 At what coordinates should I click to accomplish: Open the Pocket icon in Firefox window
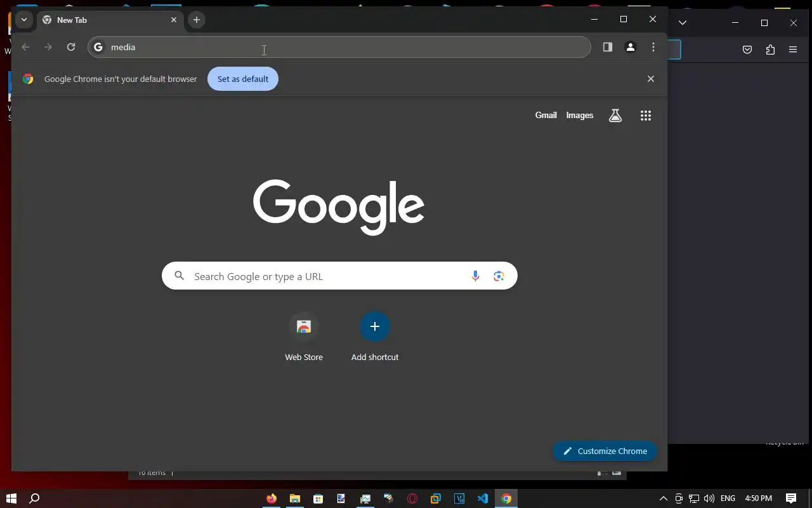(x=747, y=50)
